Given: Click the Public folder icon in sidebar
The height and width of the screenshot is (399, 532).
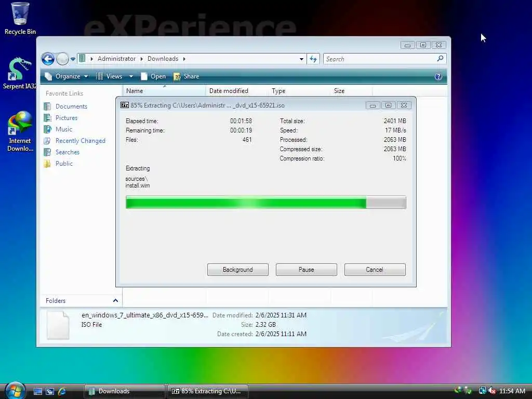Looking at the screenshot, I should pyautogui.click(x=47, y=164).
